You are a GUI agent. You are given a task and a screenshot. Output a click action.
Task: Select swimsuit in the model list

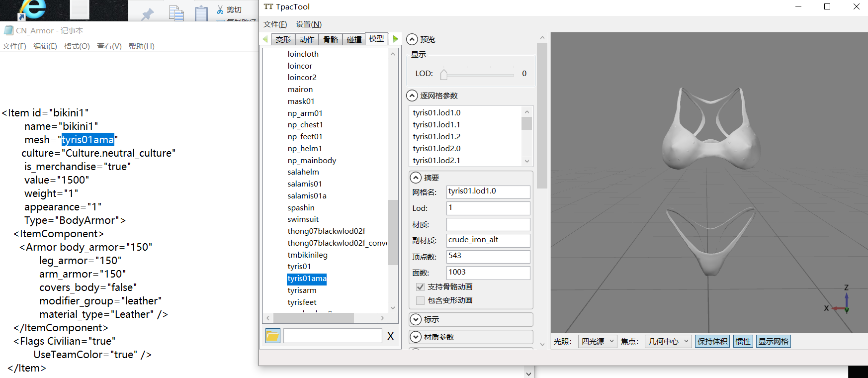303,219
